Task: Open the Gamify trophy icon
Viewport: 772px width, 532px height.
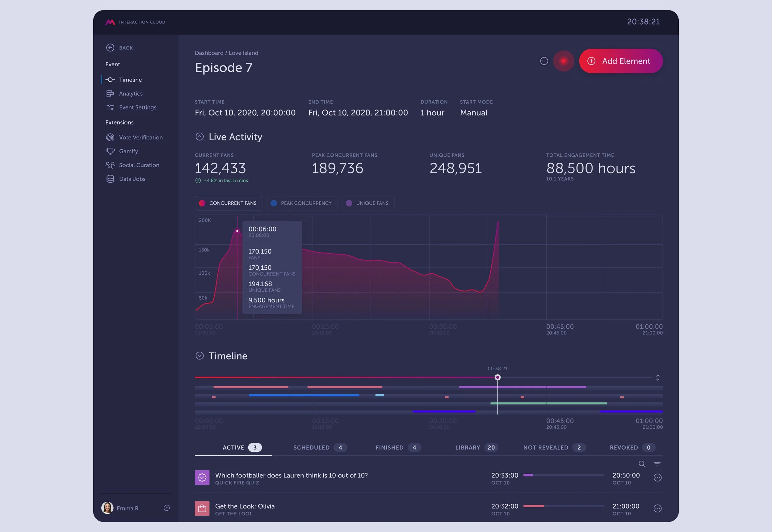Action: point(110,151)
